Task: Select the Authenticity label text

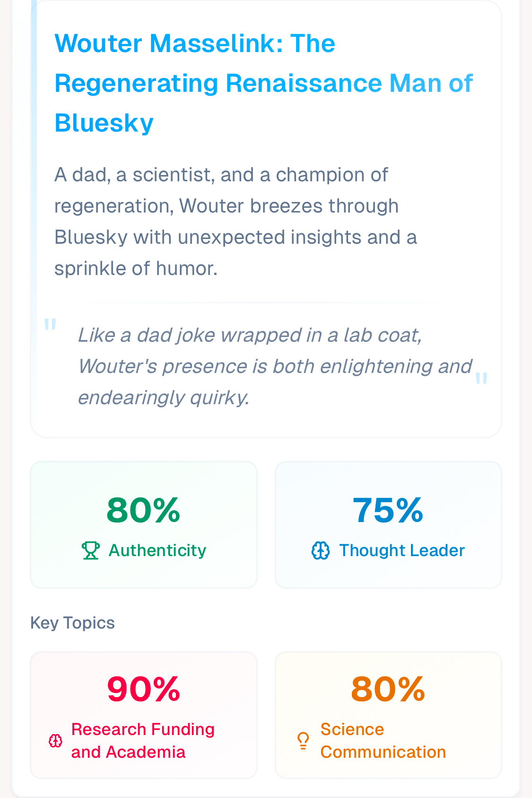Action: click(x=157, y=550)
